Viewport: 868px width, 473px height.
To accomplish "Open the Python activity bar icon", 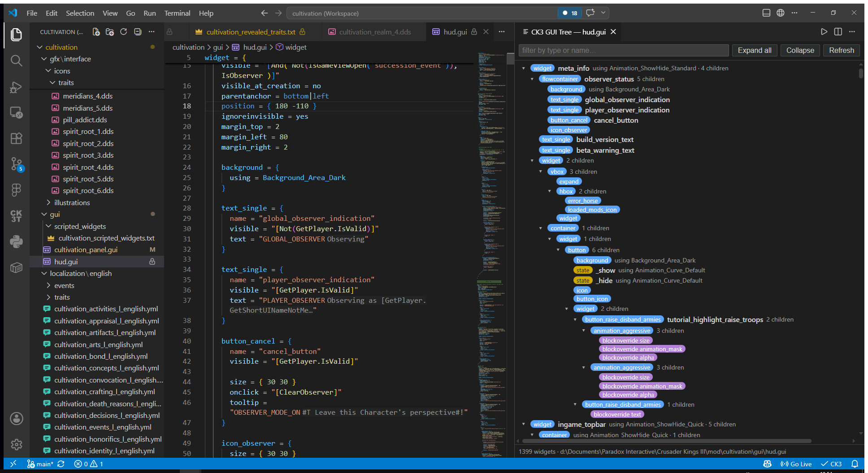I will (x=17, y=242).
